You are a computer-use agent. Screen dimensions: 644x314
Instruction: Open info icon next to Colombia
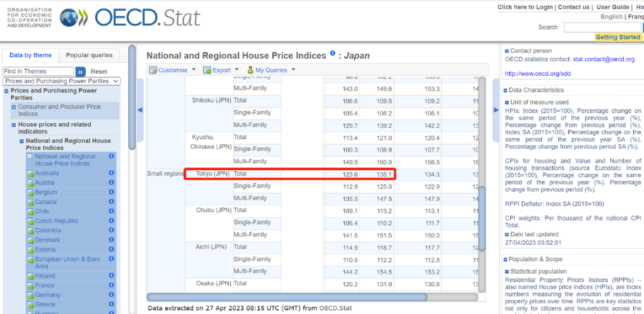coord(111,230)
